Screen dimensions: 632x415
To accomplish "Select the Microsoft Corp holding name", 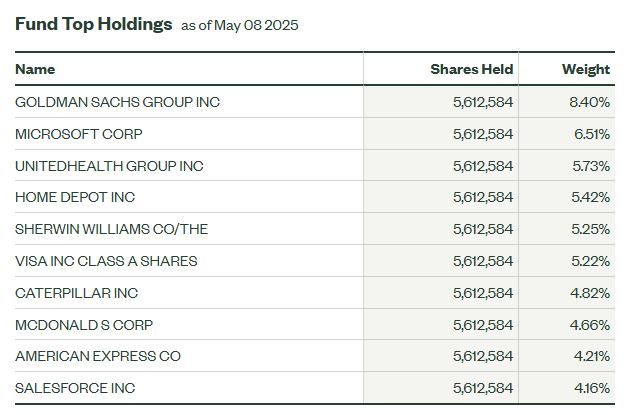I will [x=79, y=134].
